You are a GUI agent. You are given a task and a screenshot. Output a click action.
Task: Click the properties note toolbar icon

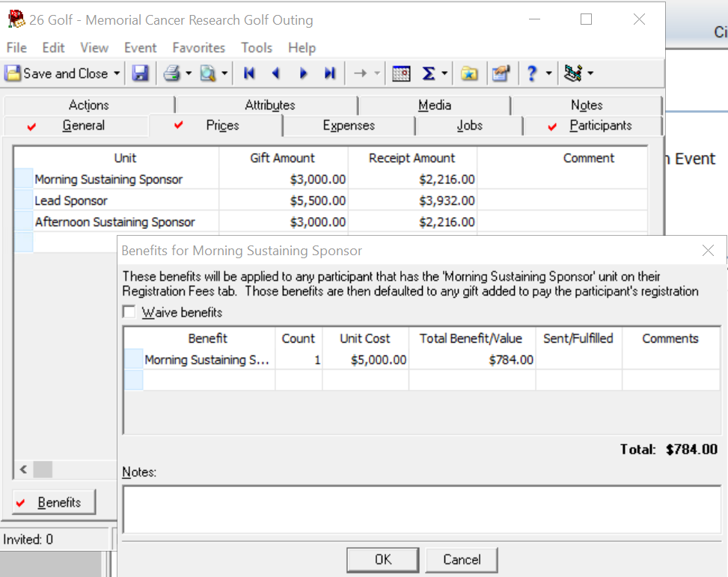[501, 73]
